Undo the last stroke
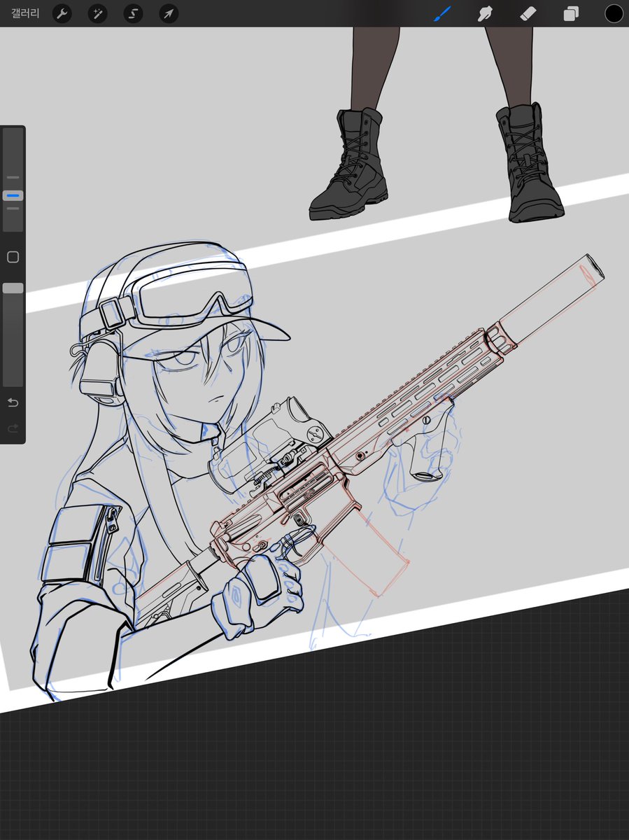 (x=12, y=402)
